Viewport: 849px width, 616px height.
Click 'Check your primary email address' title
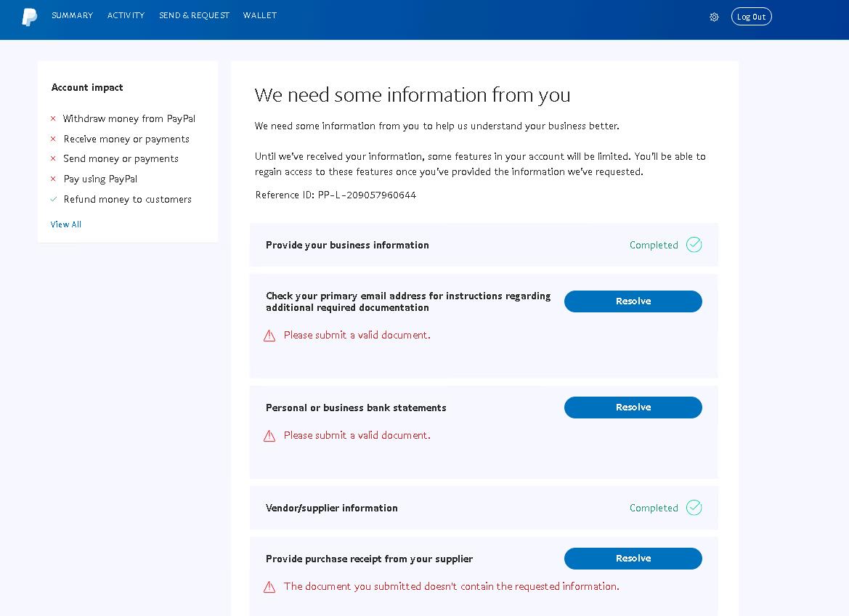coord(407,301)
